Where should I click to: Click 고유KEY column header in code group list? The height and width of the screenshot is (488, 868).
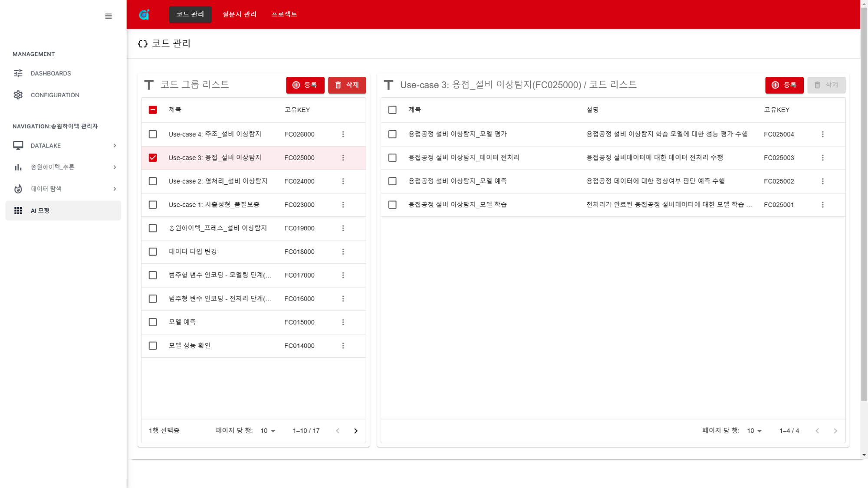click(297, 110)
